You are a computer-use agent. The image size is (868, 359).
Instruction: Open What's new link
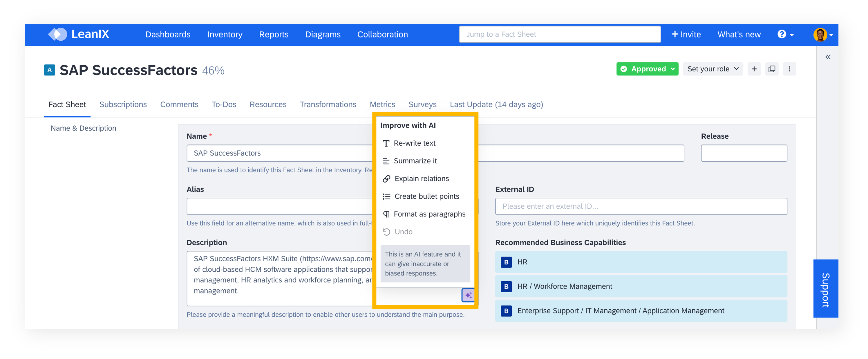tap(739, 34)
